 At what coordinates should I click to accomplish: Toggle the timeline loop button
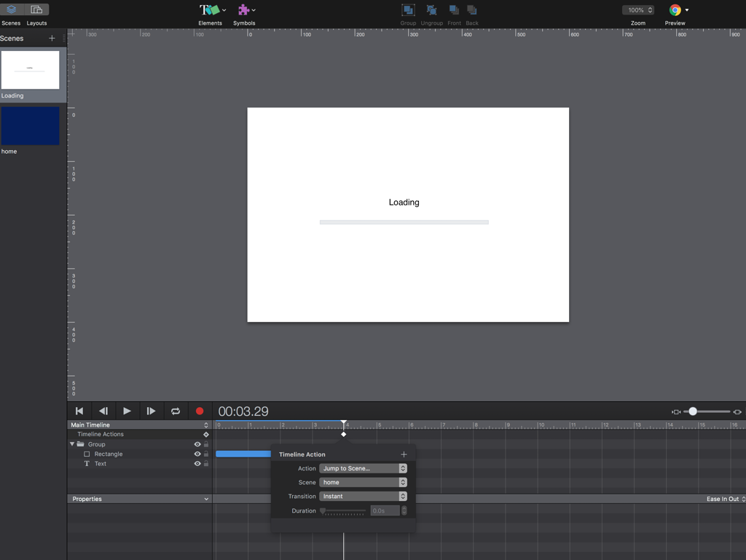(x=176, y=411)
